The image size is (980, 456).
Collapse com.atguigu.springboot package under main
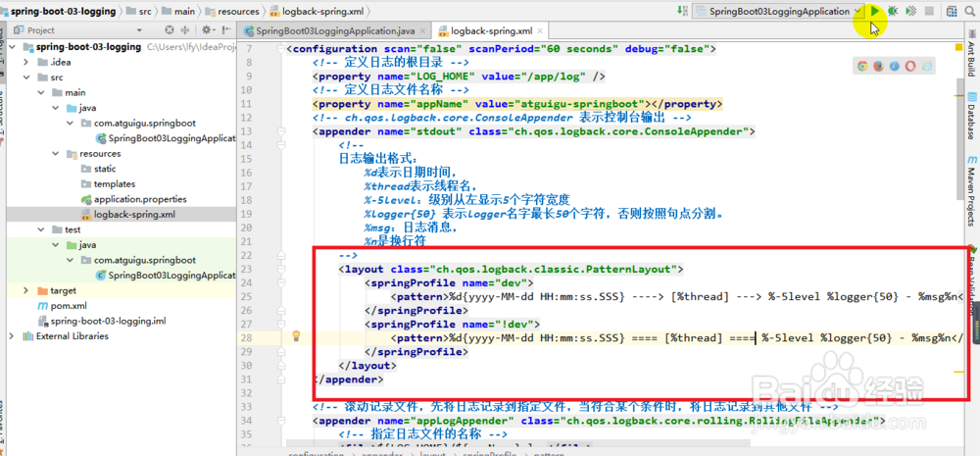tap(69, 123)
